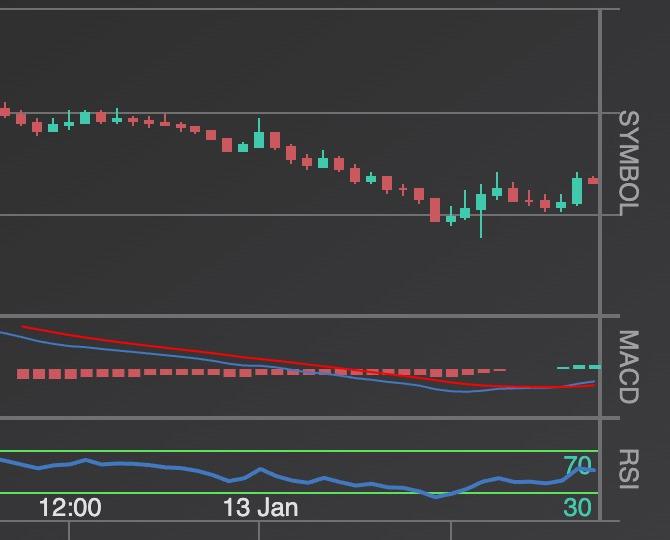
Task: Click the RSI 70 overbought level label
Action: 577,465
